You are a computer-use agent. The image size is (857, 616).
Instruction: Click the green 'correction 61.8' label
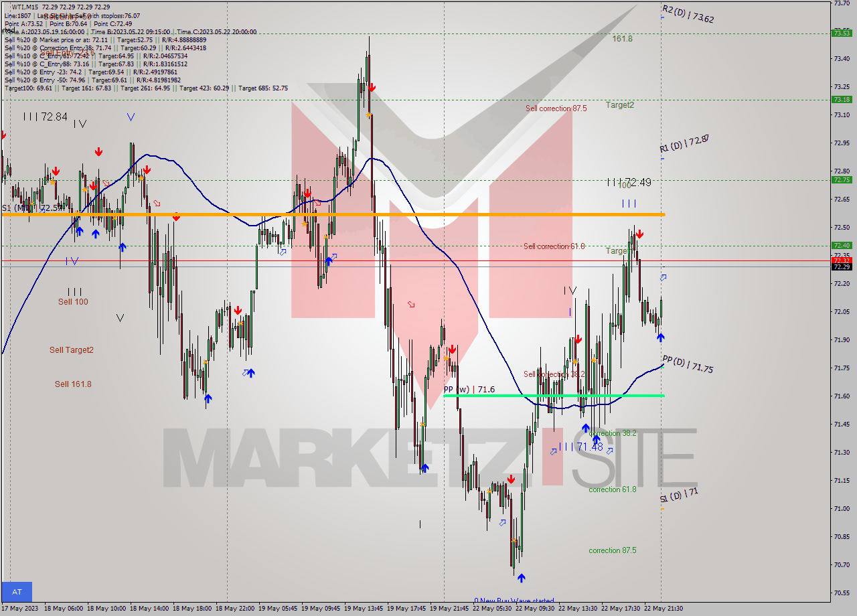pyautogui.click(x=613, y=489)
